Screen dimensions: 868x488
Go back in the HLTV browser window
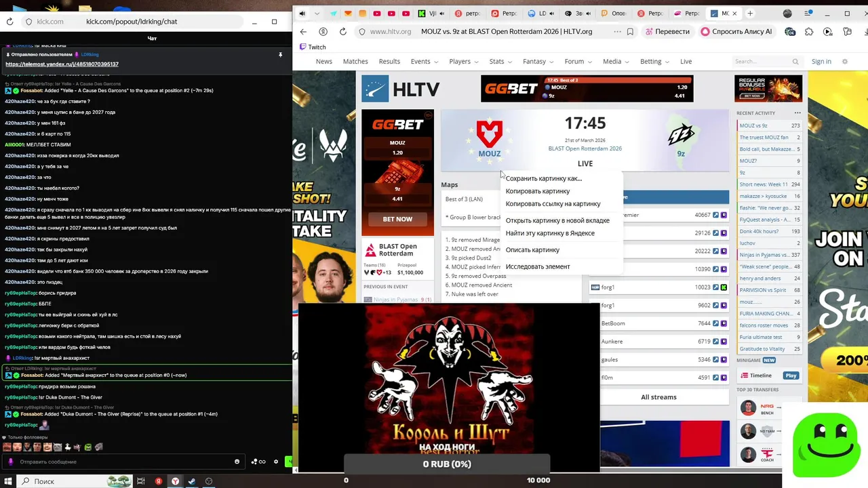click(x=303, y=31)
